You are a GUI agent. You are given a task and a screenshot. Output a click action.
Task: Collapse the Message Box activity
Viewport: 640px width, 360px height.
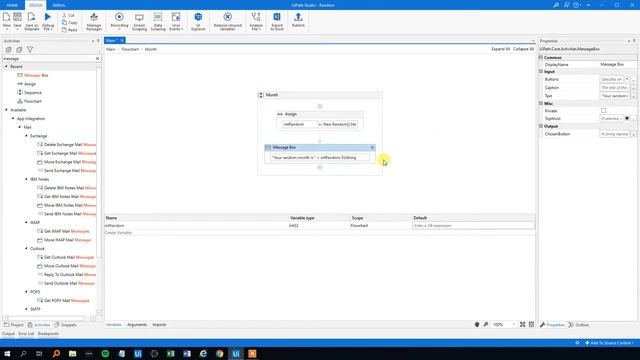coord(372,147)
